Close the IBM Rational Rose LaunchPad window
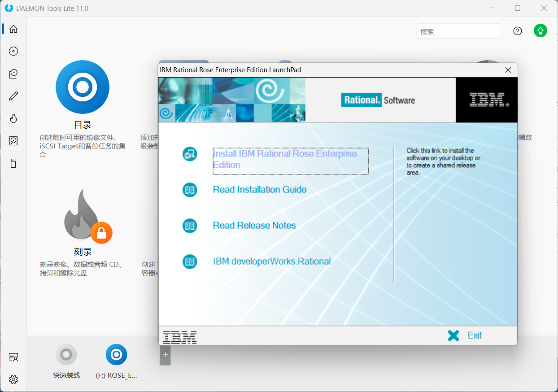This screenshot has height=392, width=558. [x=508, y=70]
